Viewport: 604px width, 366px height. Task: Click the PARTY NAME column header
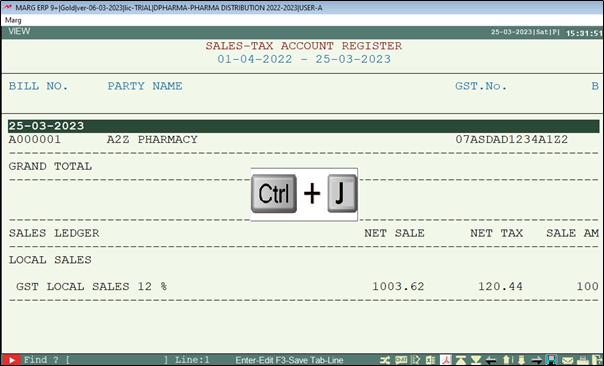145,86
